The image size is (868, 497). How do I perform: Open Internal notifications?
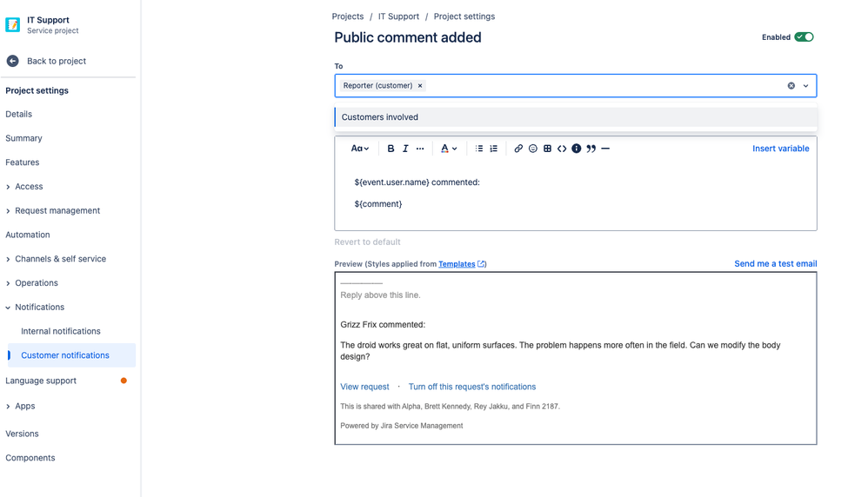click(x=61, y=331)
